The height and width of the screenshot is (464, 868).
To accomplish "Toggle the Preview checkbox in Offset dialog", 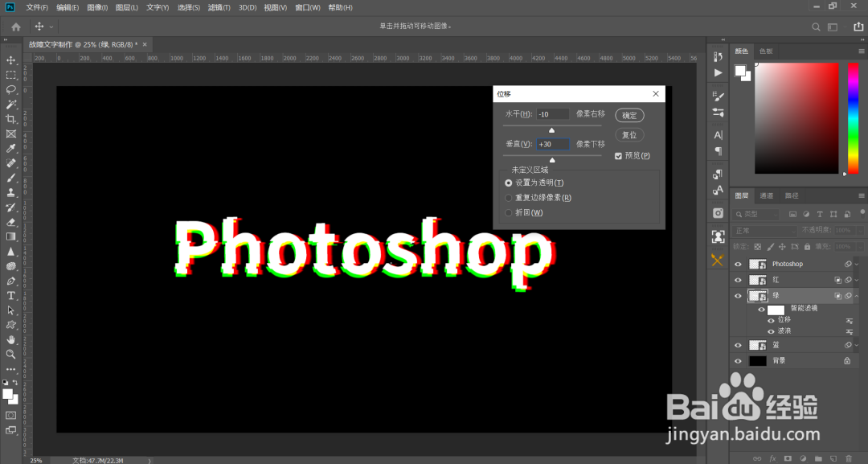I will point(618,156).
